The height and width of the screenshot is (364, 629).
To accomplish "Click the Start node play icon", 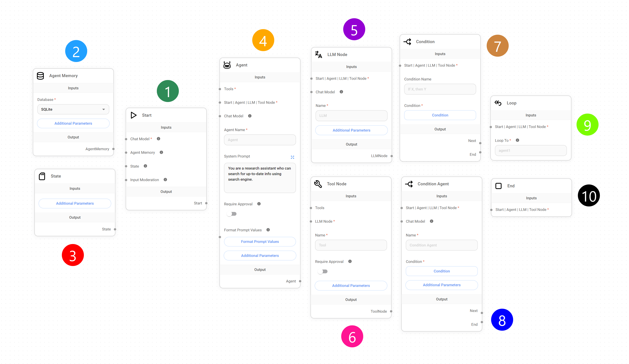I will pyautogui.click(x=133, y=115).
